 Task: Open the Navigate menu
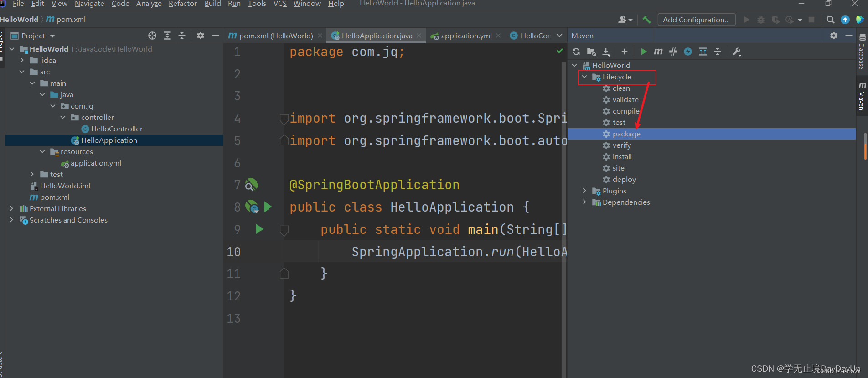(x=89, y=4)
